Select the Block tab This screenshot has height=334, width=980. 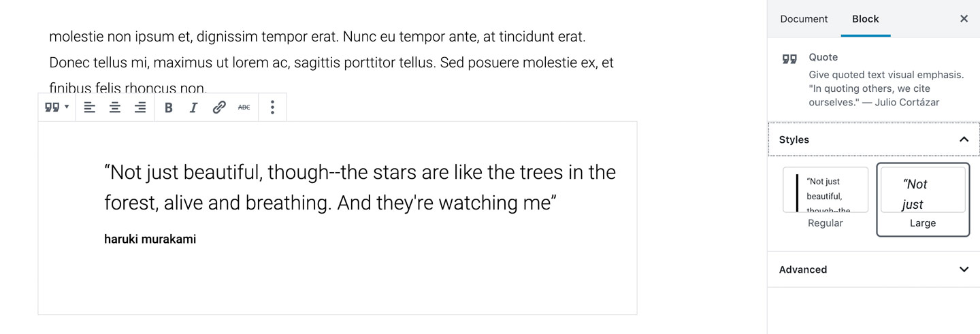[x=866, y=19]
